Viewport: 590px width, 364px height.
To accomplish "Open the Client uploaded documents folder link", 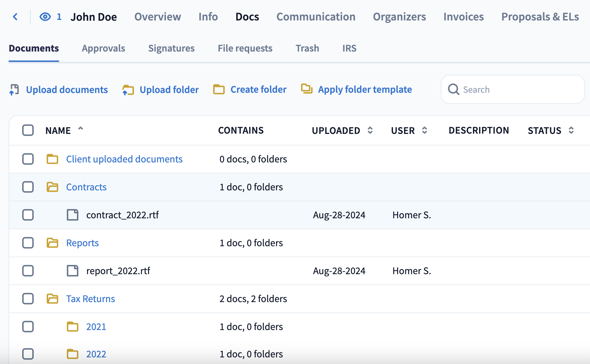I will click(x=124, y=159).
